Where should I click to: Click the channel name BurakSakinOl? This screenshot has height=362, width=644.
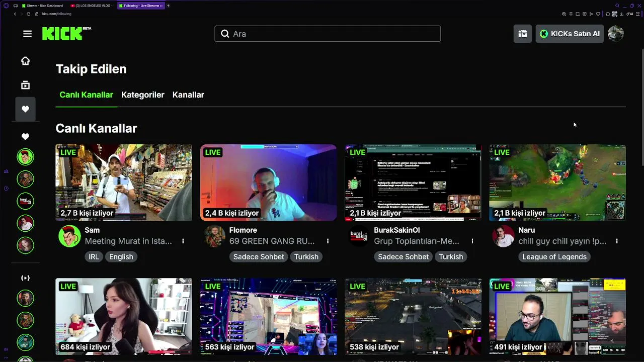[396, 230]
